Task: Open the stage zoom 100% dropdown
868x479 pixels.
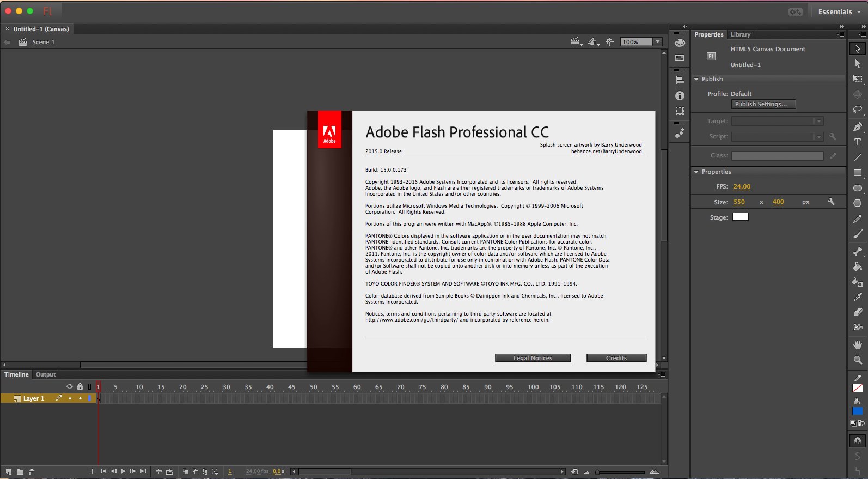Action: tap(658, 42)
